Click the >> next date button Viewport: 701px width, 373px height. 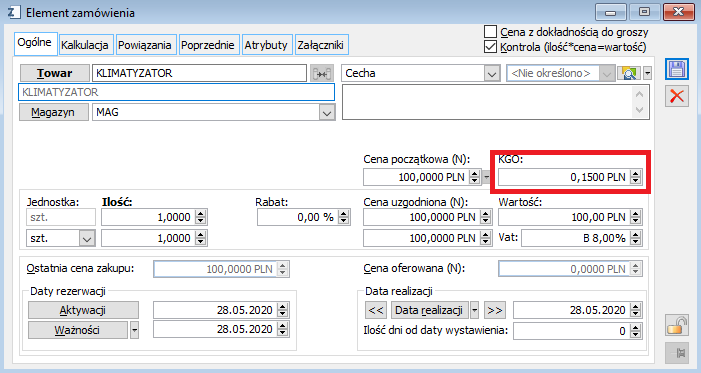tap(494, 310)
